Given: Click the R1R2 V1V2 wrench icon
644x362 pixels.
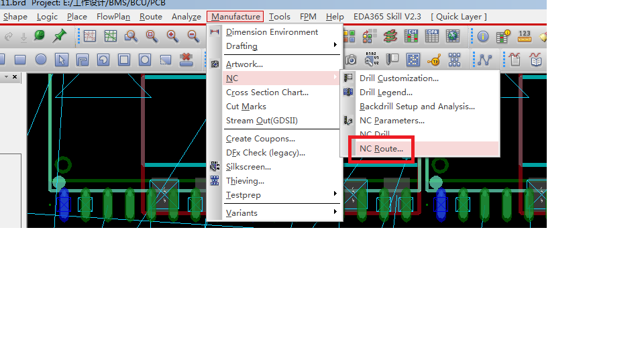Looking at the screenshot, I should click(372, 59).
